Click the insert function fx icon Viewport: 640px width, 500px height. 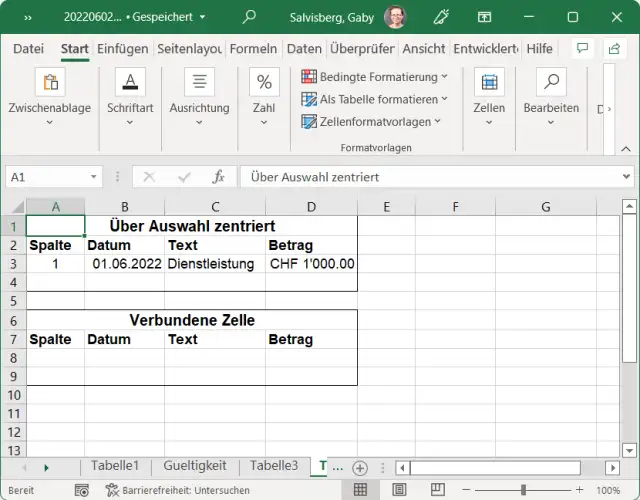[219, 177]
